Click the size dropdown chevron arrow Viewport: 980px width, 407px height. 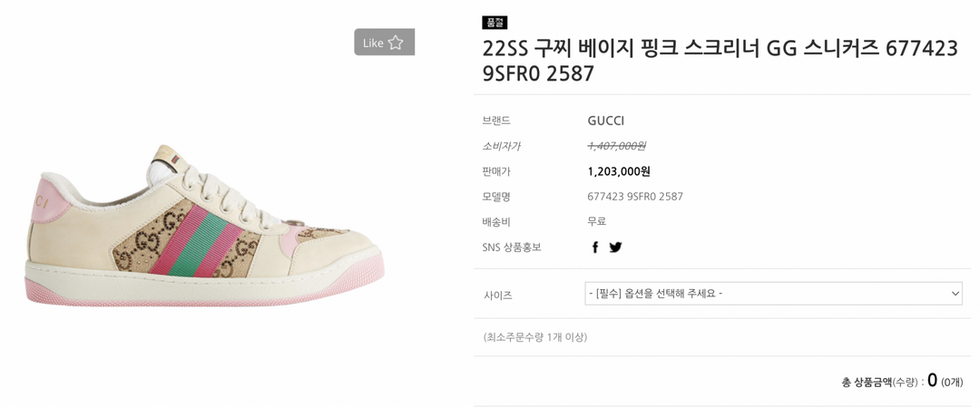pos(955,294)
